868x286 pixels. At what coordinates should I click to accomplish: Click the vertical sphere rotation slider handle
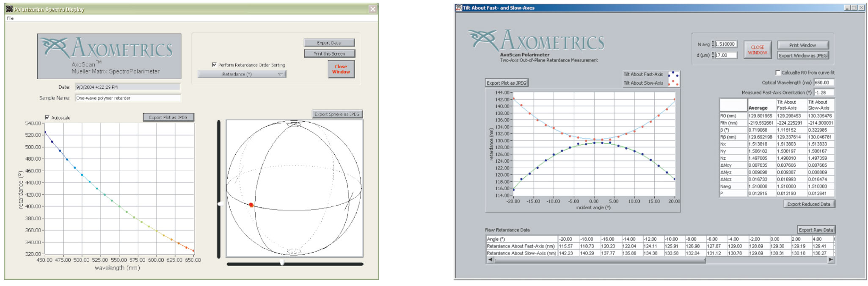(x=220, y=204)
